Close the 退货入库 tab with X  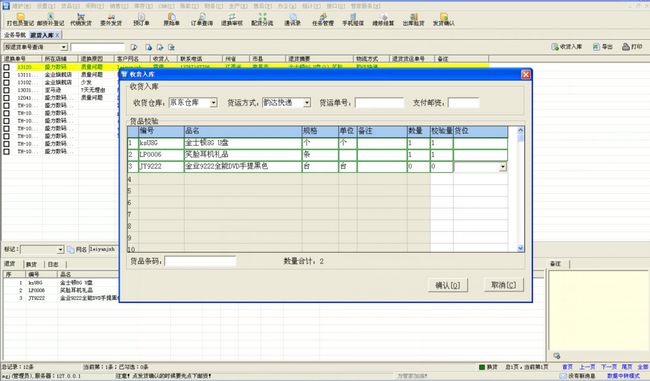pyautogui.click(x=58, y=35)
